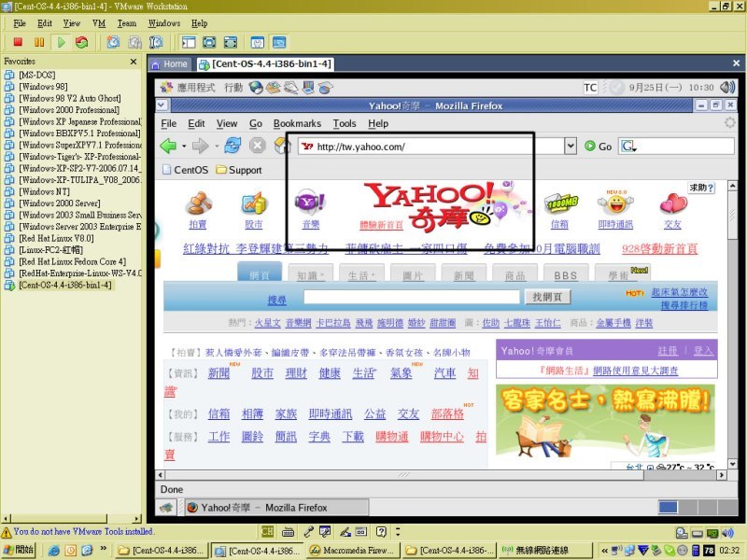Image resolution: width=747 pixels, height=560 pixels.
Task: Launch the web browser globe icon in GNOME panel
Action: click(256, 88)
